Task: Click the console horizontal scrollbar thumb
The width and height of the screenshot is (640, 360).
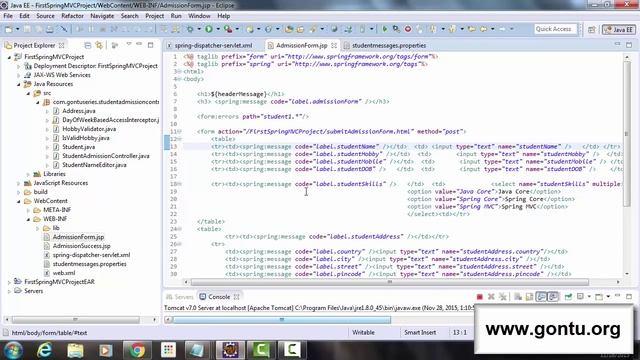Action: click(x=281, y=320)
